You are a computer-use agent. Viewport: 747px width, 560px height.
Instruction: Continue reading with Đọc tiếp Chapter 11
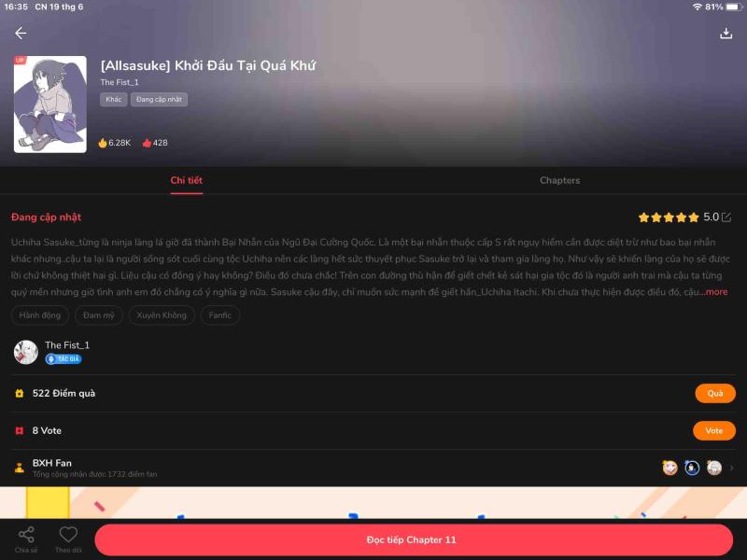point(414,539)
